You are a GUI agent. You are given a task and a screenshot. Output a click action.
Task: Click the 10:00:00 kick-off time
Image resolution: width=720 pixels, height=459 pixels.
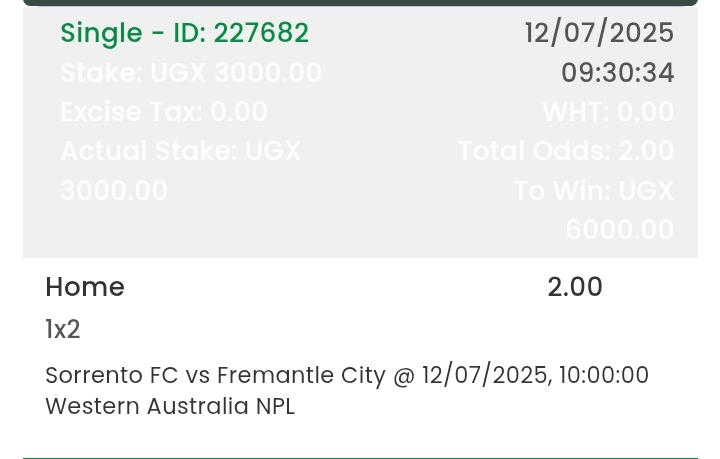click(x=604, y=375)
